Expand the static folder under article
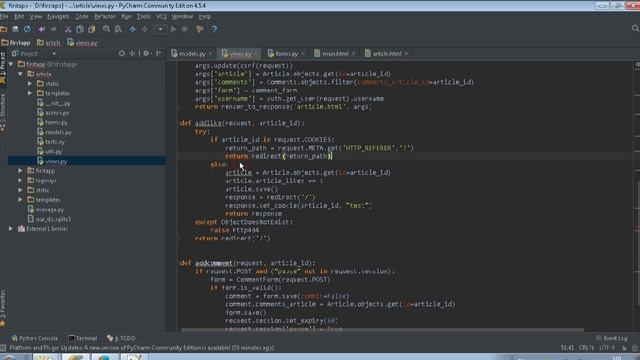Screen dimensions: 640x360 point(30,84)
